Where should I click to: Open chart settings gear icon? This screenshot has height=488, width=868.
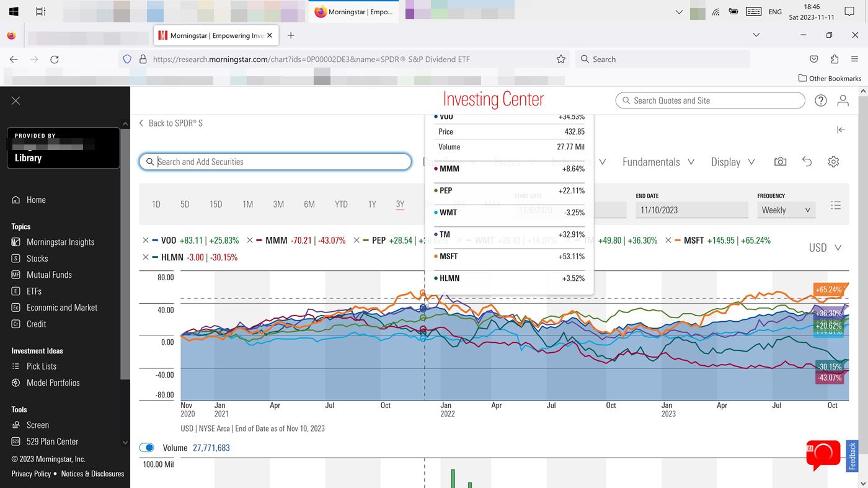point(833,162)
